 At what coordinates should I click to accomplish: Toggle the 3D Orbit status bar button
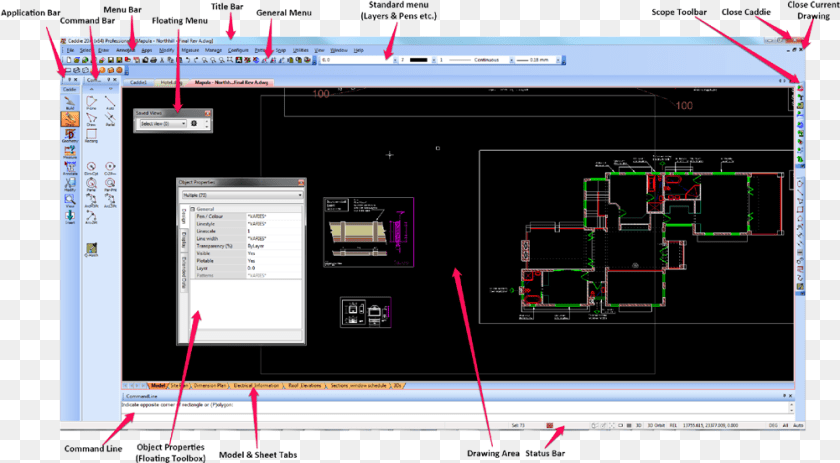656,425
